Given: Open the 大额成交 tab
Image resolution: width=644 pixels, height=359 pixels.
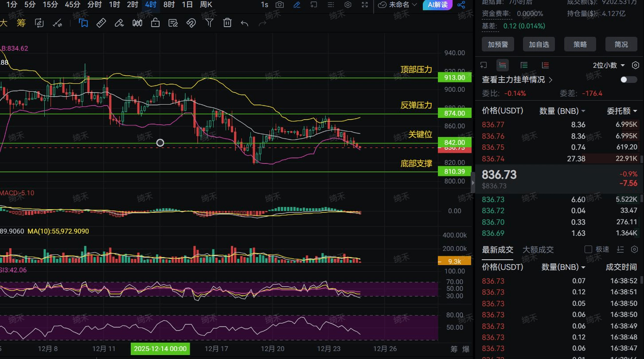Looking at the screenshot, I should [538, 250].
